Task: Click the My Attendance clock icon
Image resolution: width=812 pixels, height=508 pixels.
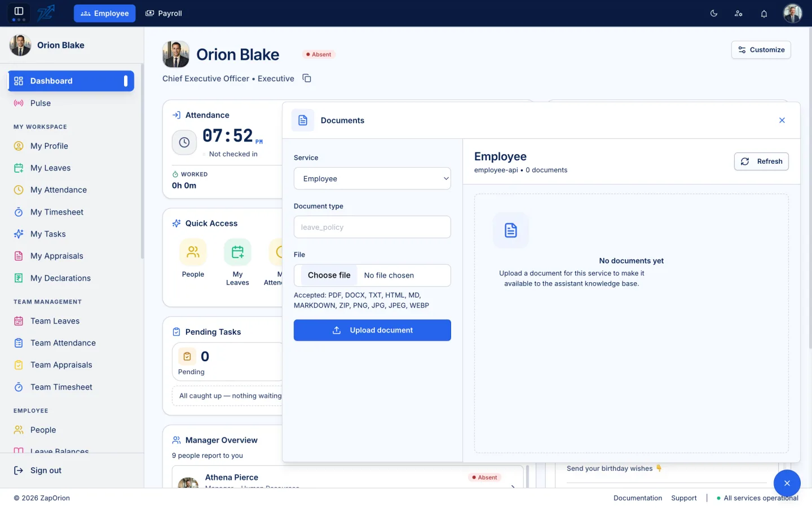Action: [19, 190]
